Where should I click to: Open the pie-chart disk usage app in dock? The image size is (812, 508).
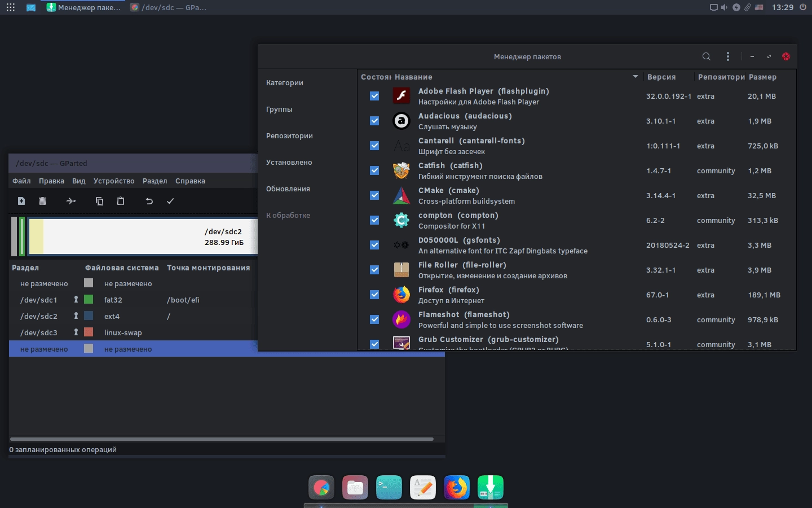[x=321, y=488]
